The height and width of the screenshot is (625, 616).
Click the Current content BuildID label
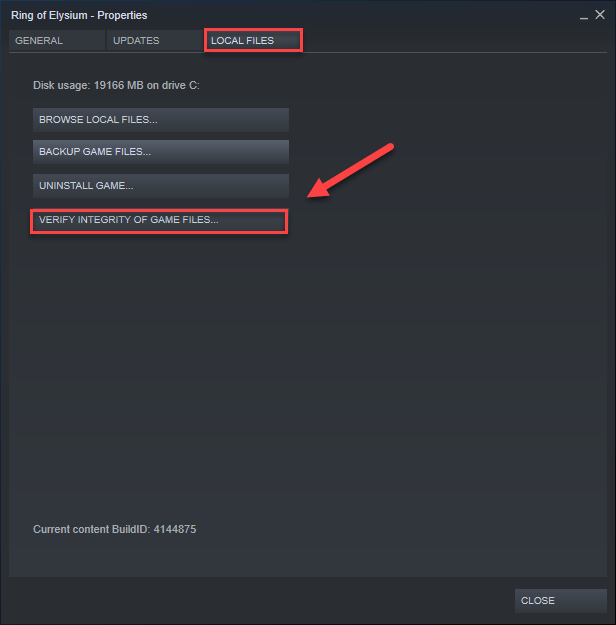[x=92, y=529]
